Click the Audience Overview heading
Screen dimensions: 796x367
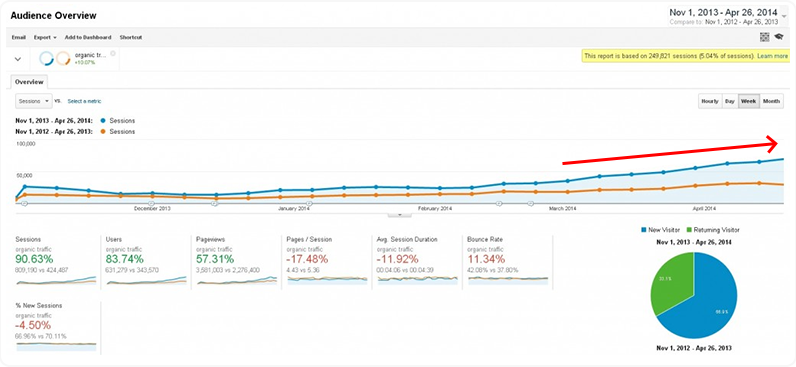(x=53, y=16)
